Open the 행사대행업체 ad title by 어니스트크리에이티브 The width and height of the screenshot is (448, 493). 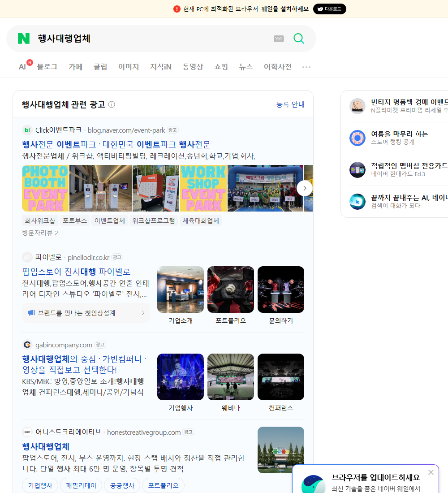[x=46, y=446]
